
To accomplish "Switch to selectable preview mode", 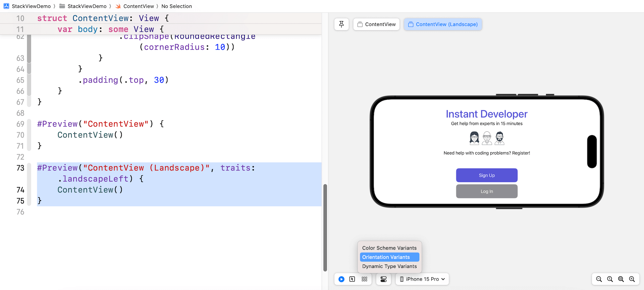I will click(352, 279).
